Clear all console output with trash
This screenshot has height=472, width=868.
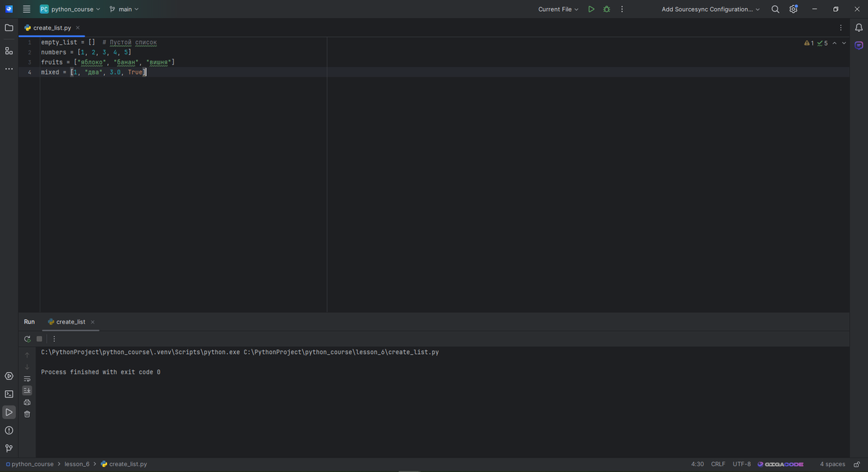(27, 414)
